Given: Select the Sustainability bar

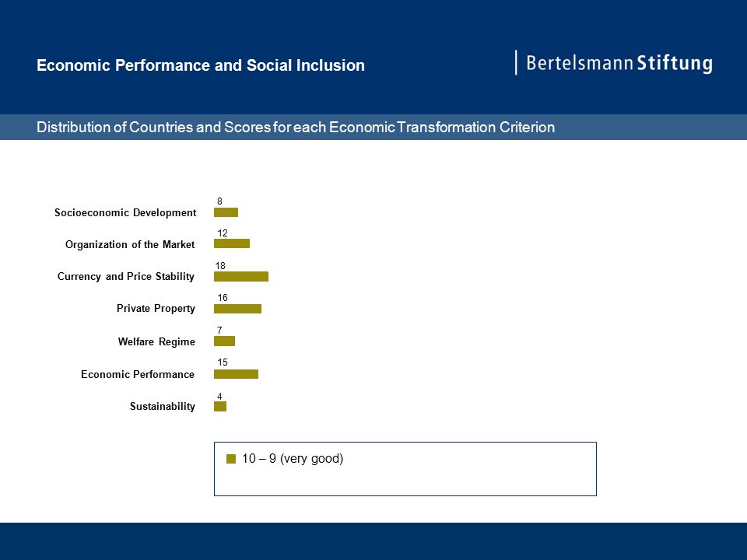Looking at the screenshot, I should [x=220, y=406].
